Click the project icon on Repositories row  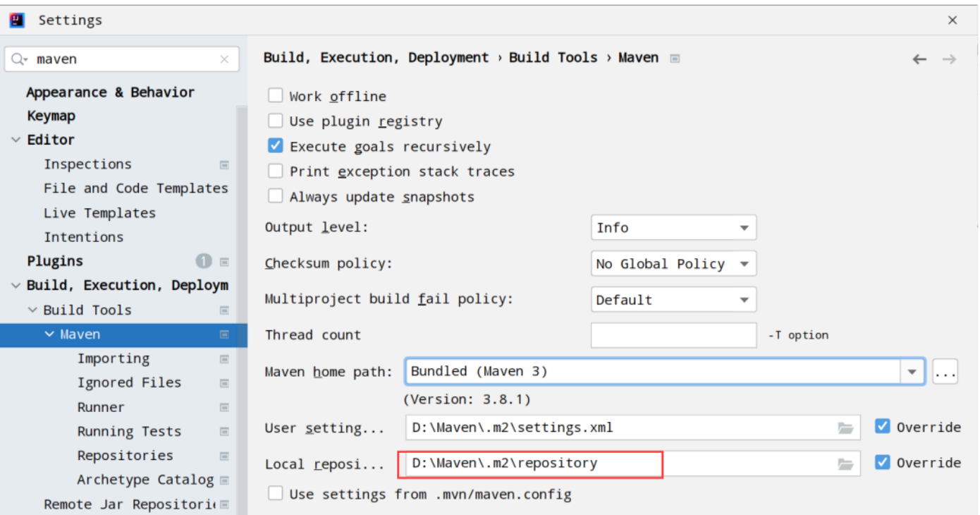(x=224, y=456)
